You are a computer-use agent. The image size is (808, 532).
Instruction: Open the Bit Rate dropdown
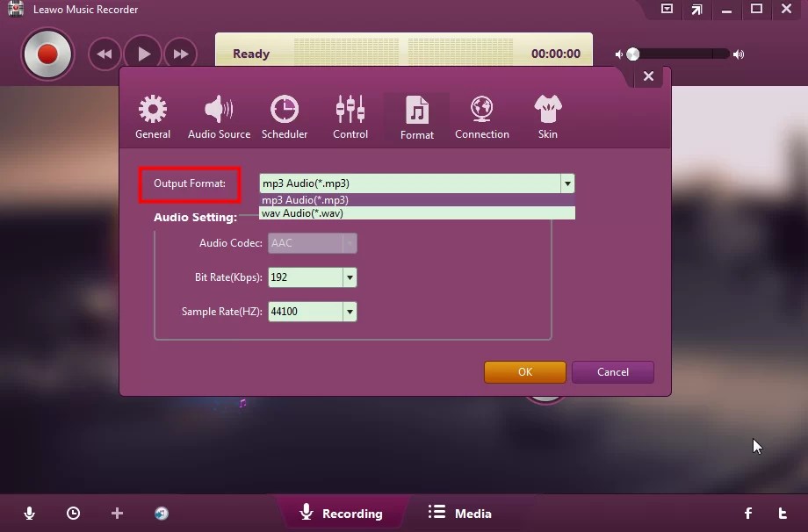(x=350, y=277)
